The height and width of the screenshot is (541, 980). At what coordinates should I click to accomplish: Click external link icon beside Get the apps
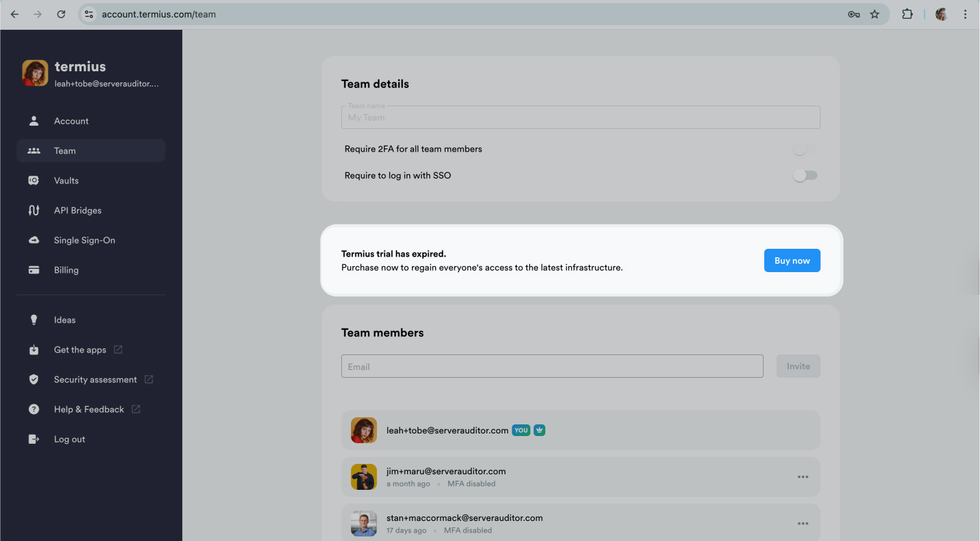click(x=118, y=350)
